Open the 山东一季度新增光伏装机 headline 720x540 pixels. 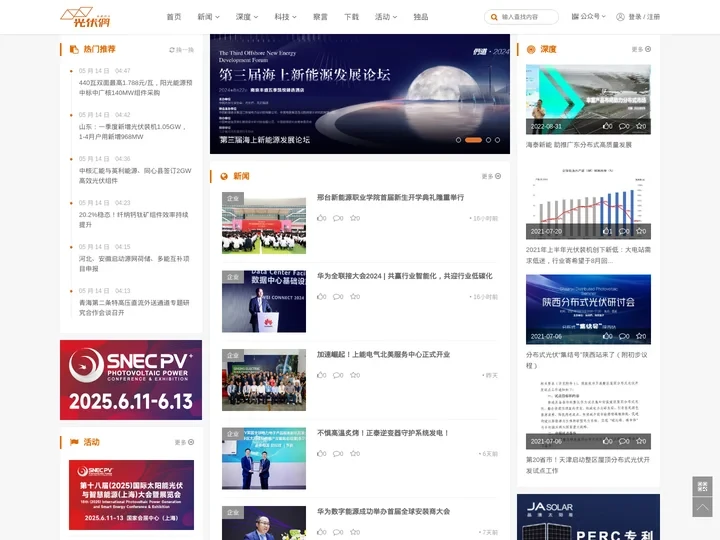click(x=133, y=132)
